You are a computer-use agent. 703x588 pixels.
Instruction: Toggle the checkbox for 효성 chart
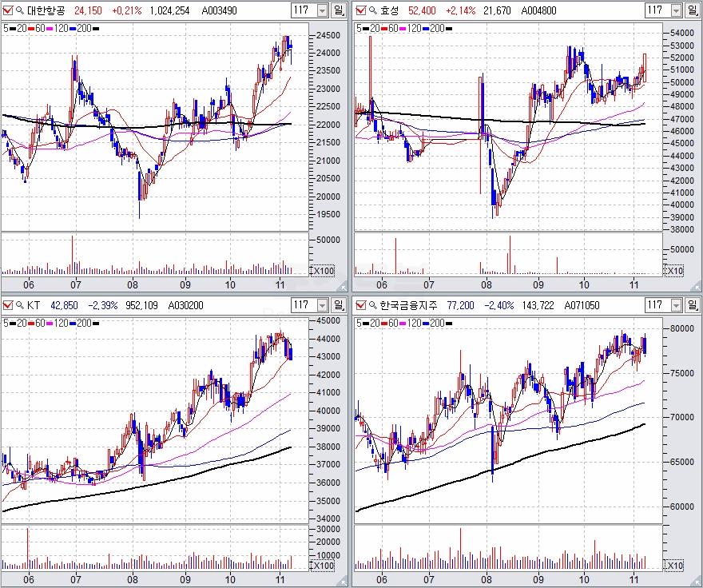pos(359,10)
